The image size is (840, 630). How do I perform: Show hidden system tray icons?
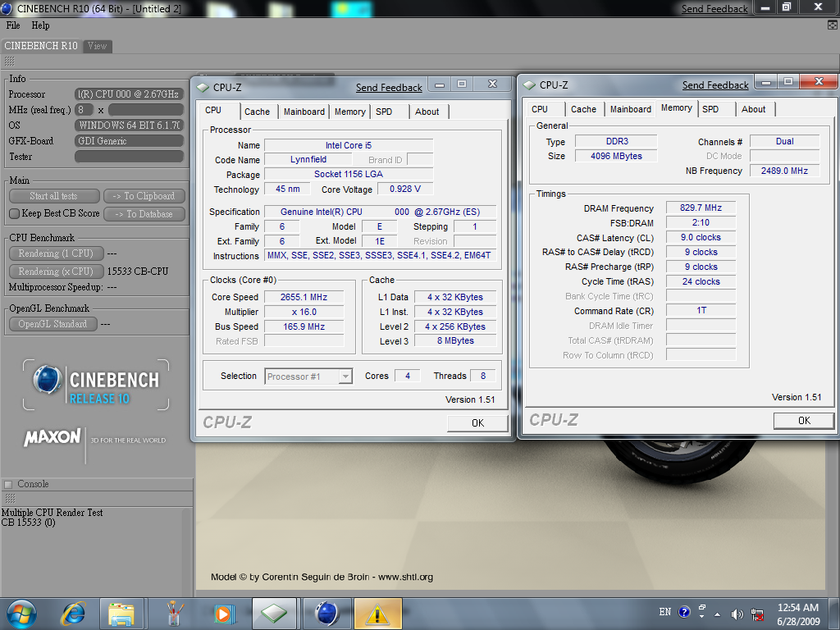tap(717, 614)
